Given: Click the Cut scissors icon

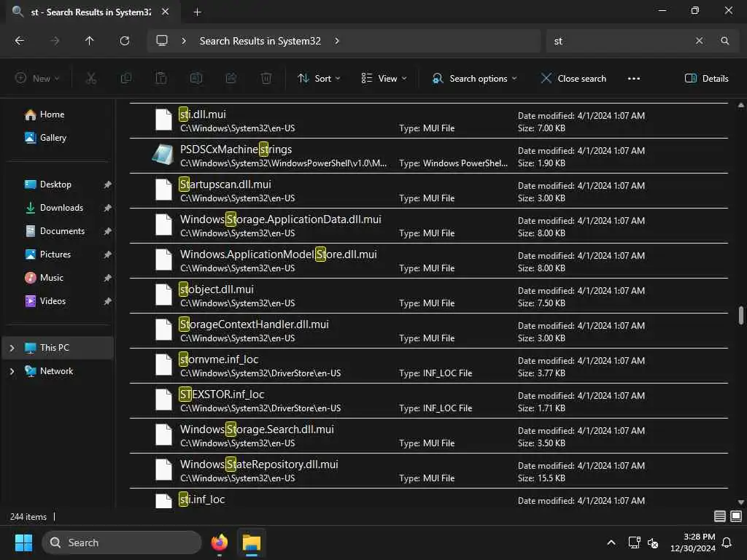Looking at the screenshot, I should pos(91,79).
